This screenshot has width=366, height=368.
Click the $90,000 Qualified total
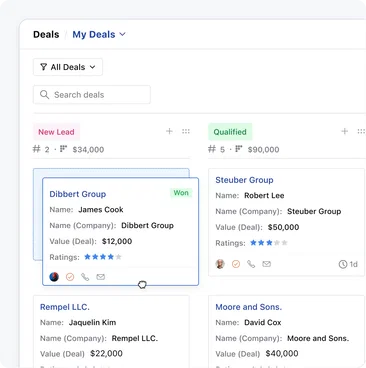coord(263,150)
